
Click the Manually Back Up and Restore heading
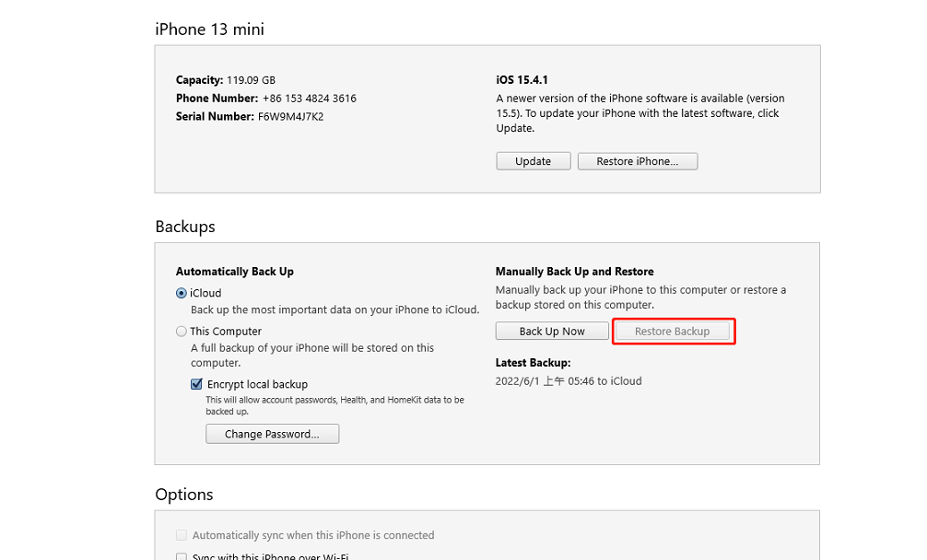574,272
